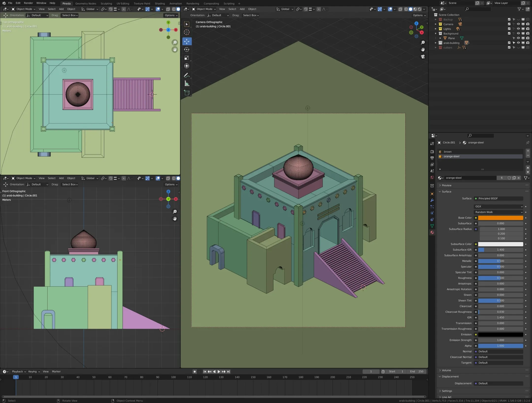Activate the Annotate tool
Viewport: 532px width, 403px height.
[187, 75]
